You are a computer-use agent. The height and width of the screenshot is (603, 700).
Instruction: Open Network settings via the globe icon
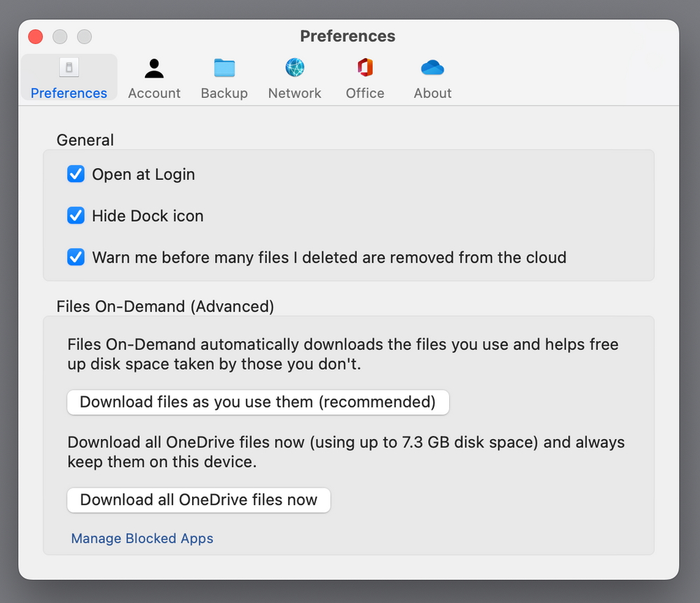tap(294, 67)
